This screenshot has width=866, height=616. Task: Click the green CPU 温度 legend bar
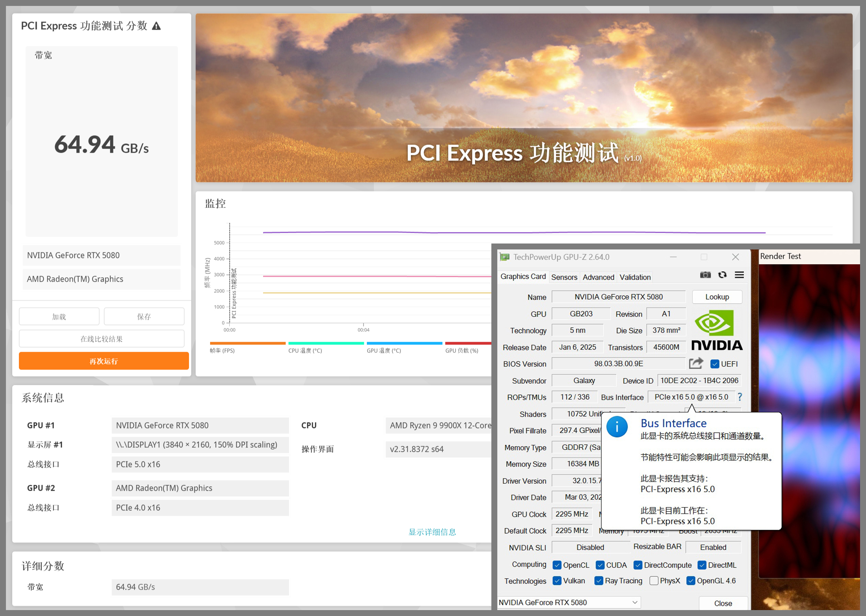(326, 343)
